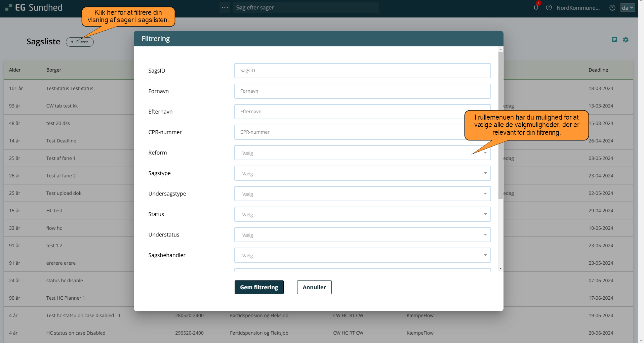Screen dimensions: 644x343
Task: Click deadline date 20-06-2024
Action: click(601, 333)
